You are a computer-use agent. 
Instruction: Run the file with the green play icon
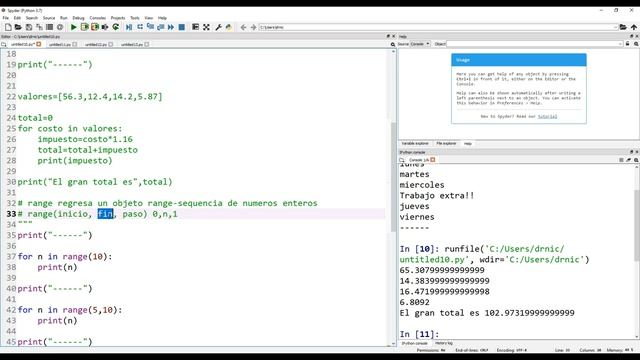coord(73,27)
